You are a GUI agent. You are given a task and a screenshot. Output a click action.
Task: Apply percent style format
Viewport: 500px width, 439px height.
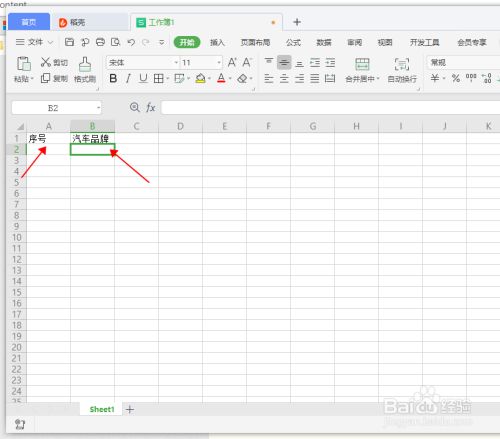[x=456, y=78]
